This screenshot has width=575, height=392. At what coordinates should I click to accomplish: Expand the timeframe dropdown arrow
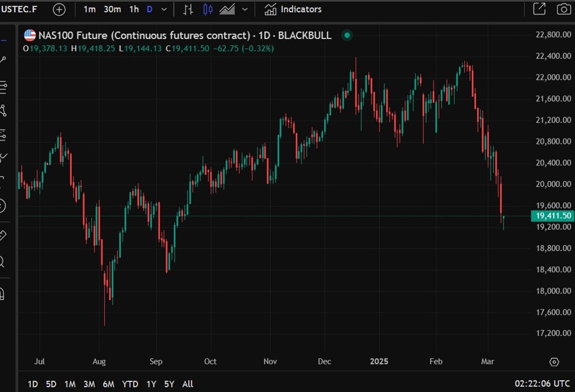pyautogui.click(x=165, y=9)
